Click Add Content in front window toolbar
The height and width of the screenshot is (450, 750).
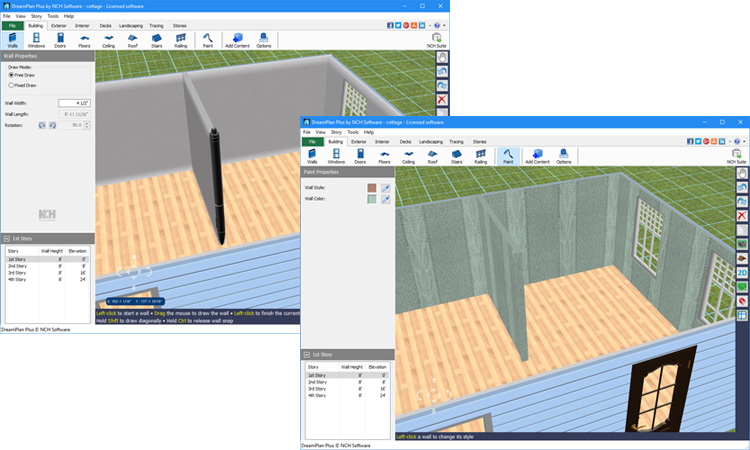pyautogui.click(x=537, y=156)
